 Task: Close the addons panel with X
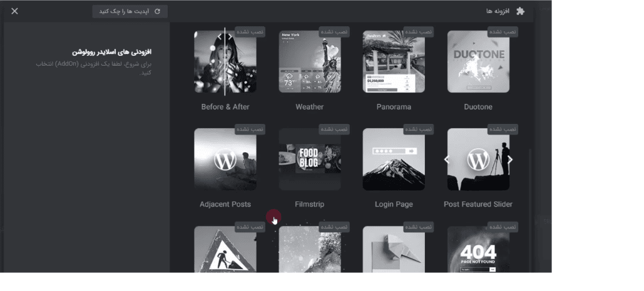pos(15,11)
